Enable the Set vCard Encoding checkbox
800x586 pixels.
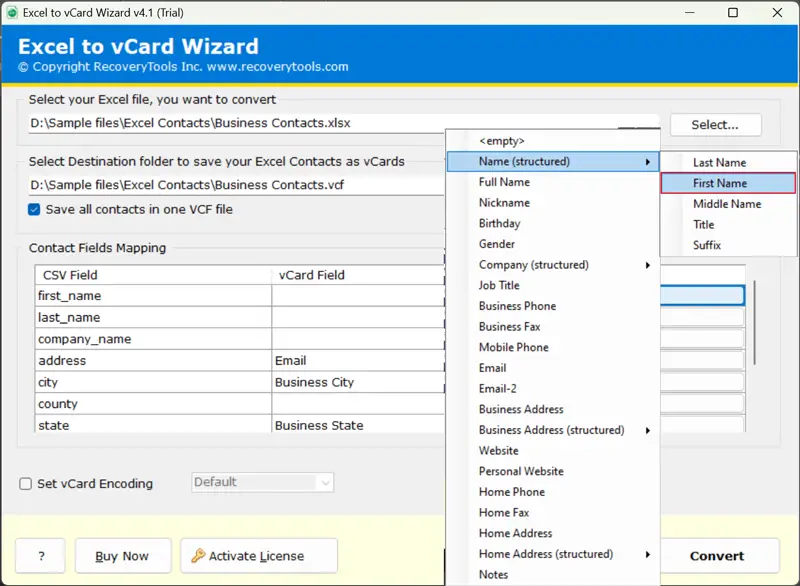(26, 484)
